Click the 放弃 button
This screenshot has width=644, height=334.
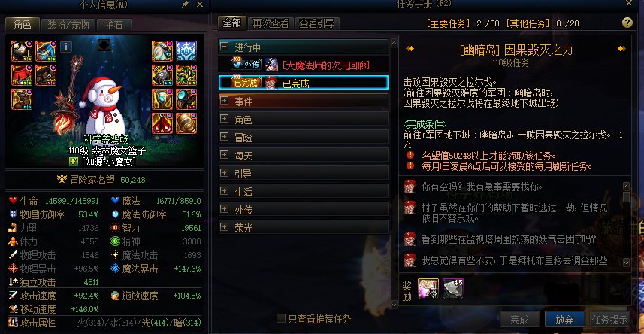(x=565, y=319)
